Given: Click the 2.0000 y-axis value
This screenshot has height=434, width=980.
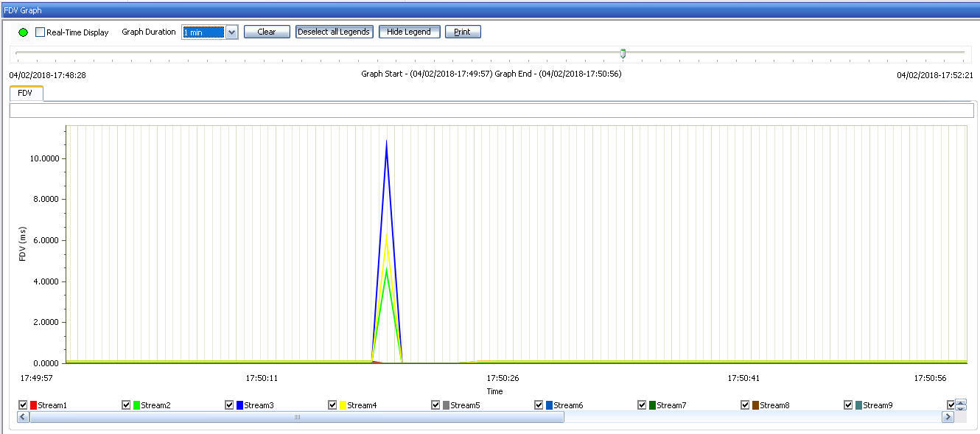Looking at the screenshot, I should [46, 322].
